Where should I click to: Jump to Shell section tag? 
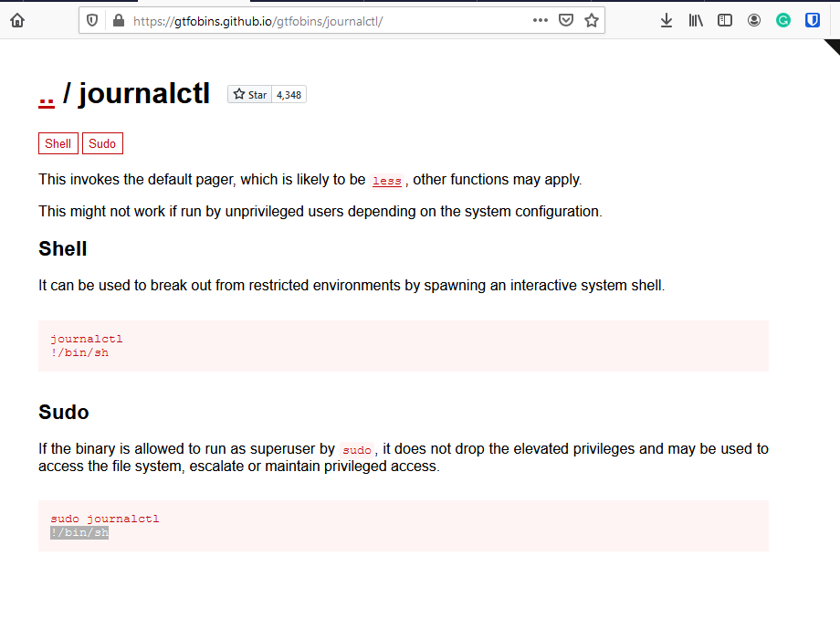(58, 143)
